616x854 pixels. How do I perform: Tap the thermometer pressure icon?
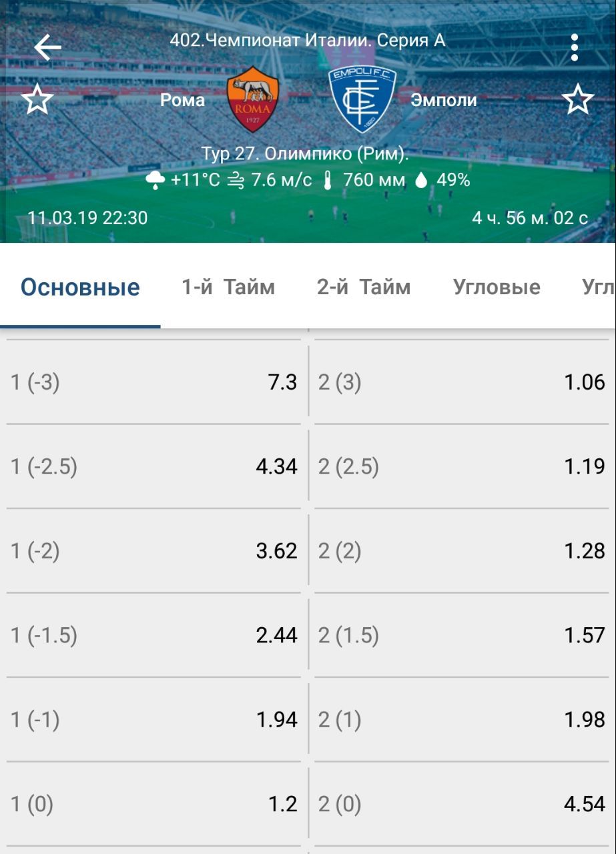pyautogui.click(x=327, y=180)
